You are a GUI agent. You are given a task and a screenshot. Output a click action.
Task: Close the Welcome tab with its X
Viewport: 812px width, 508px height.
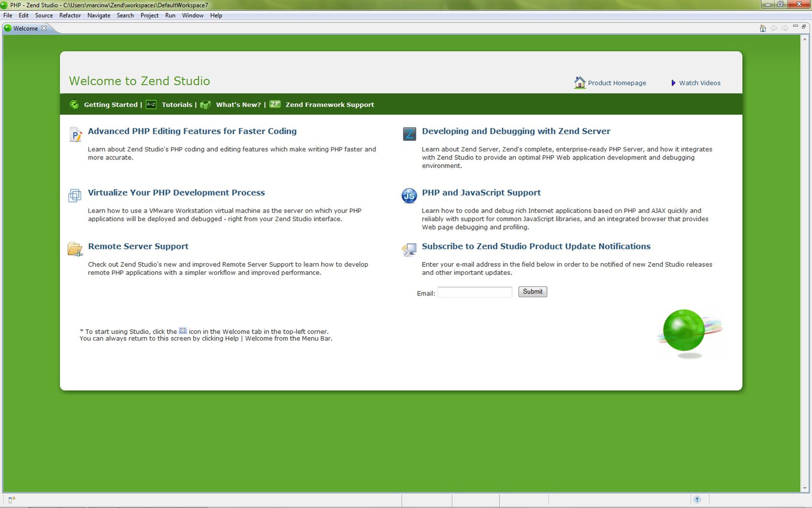point(44,28)
